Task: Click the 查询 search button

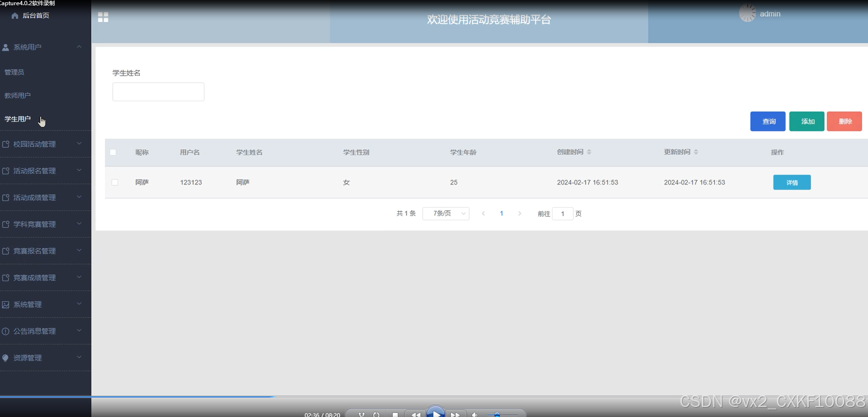Action: coord(768,122)
